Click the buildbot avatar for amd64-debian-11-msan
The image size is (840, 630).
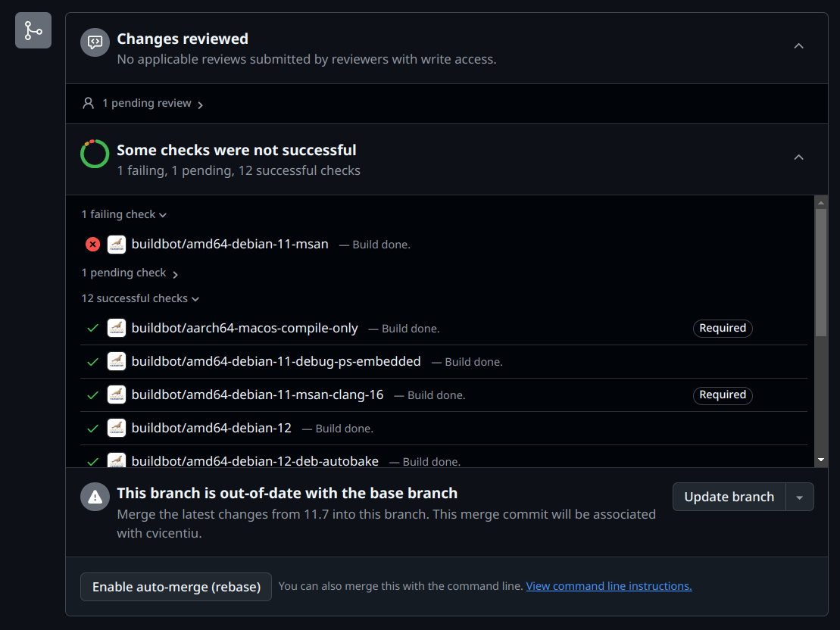pyautogui.click(x=117, y=245)
